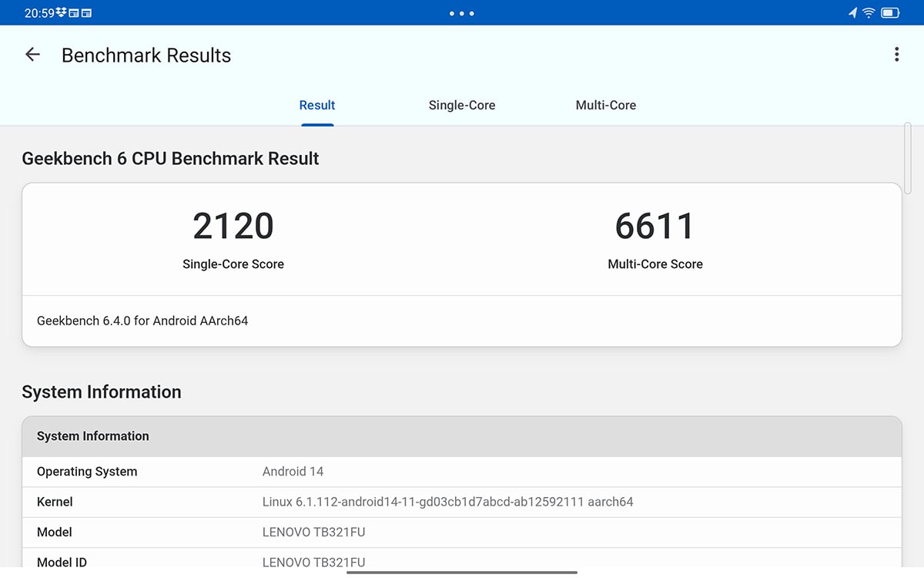Screen dimensions: 924x578
Task: Tap the three-dot handle at top center
Action: (461, 13)
